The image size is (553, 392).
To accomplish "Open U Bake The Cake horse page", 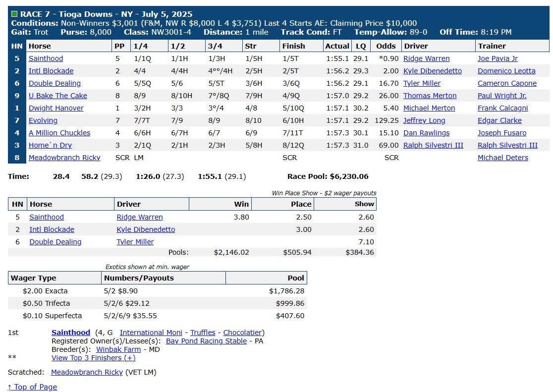I will [x=58, y=96].
